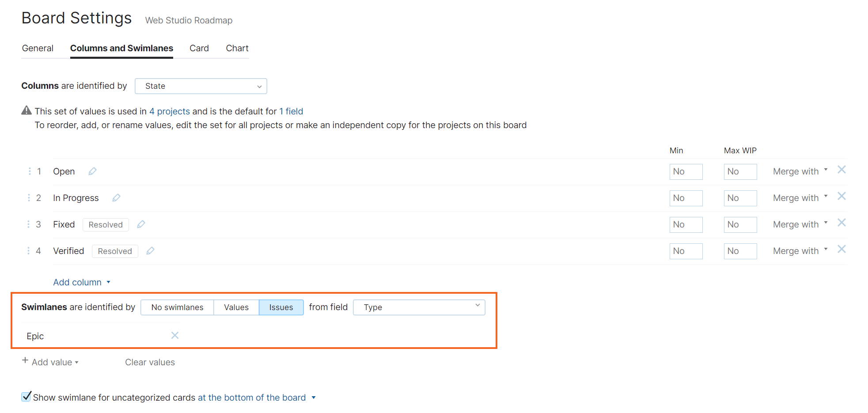Click the rename pencil beside In Progress
Screen dimensions: 868x413
pos(116,198)
